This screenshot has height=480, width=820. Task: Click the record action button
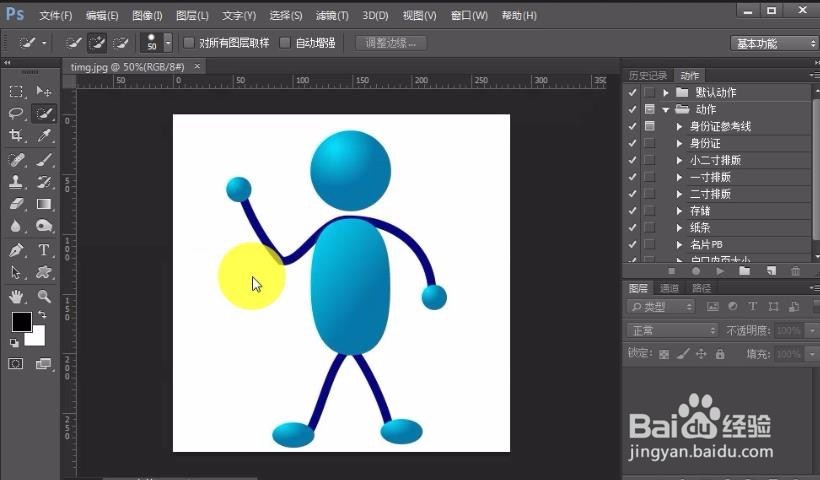coord(696,271)
